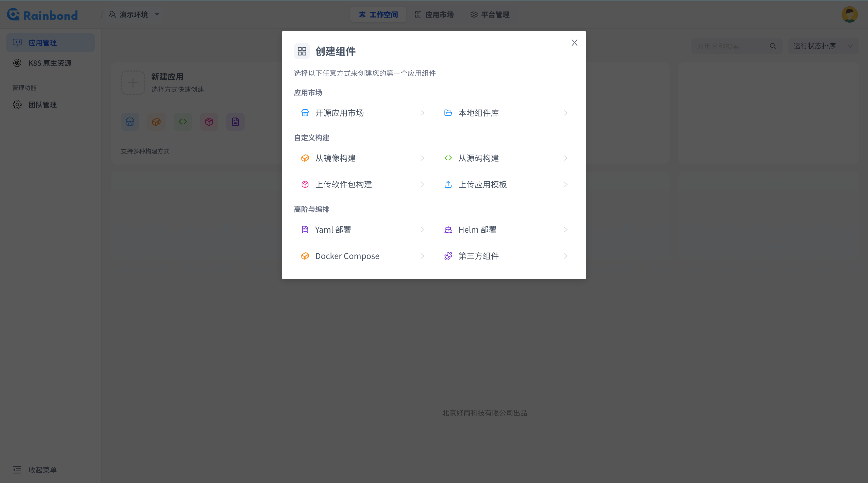Click the 上传软件包构建 pink package icon
Image resolution: width=868 pixels, height=483 pixels.
[305, 184]
